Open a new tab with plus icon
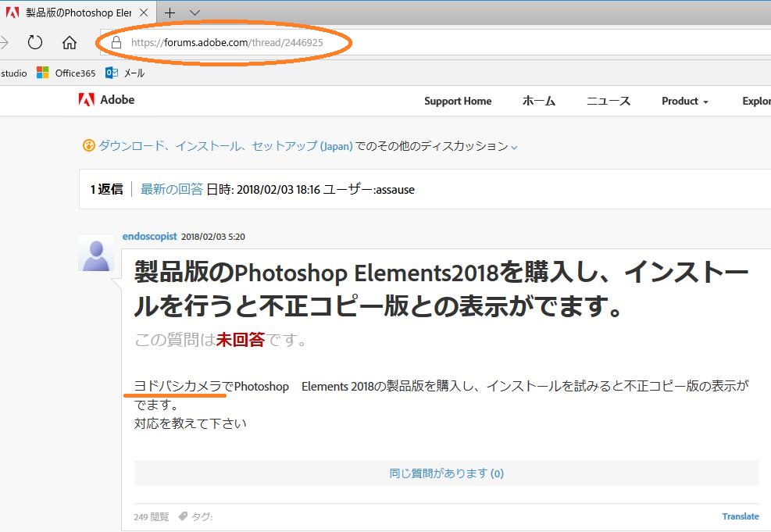The image size is (771, 532). tap(170, 12)
